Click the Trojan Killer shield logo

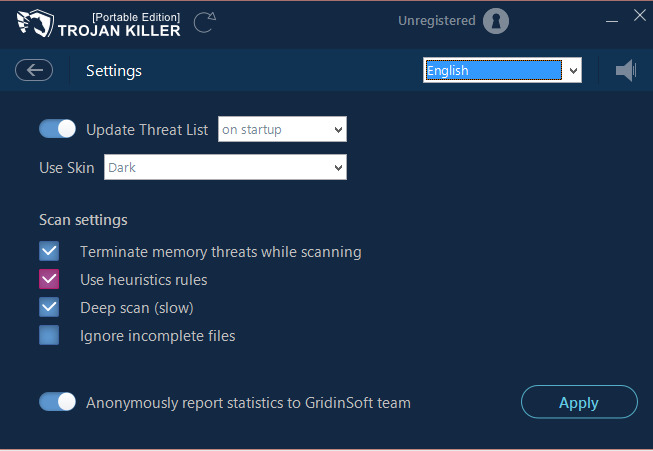click(x=35, y=23)
